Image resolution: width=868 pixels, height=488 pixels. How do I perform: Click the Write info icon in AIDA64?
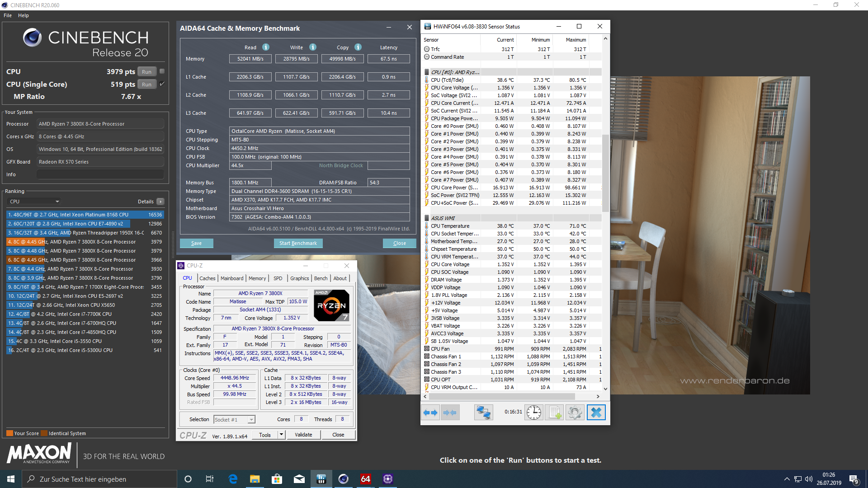pyautogui.click(x=313, y=47)
